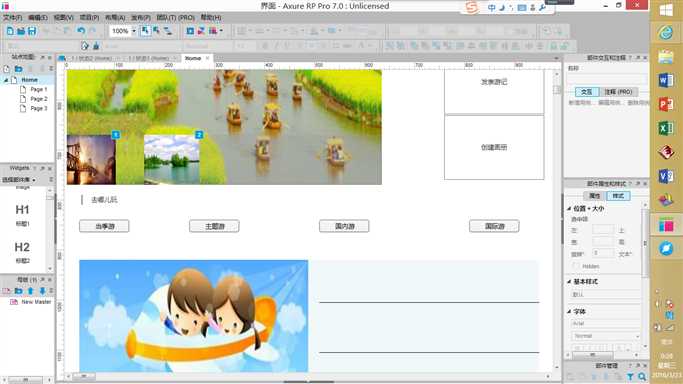Open the 项目(P) menu
This screenshot has width=683, height=384.
pyautogui.click(x=89, y=17)
